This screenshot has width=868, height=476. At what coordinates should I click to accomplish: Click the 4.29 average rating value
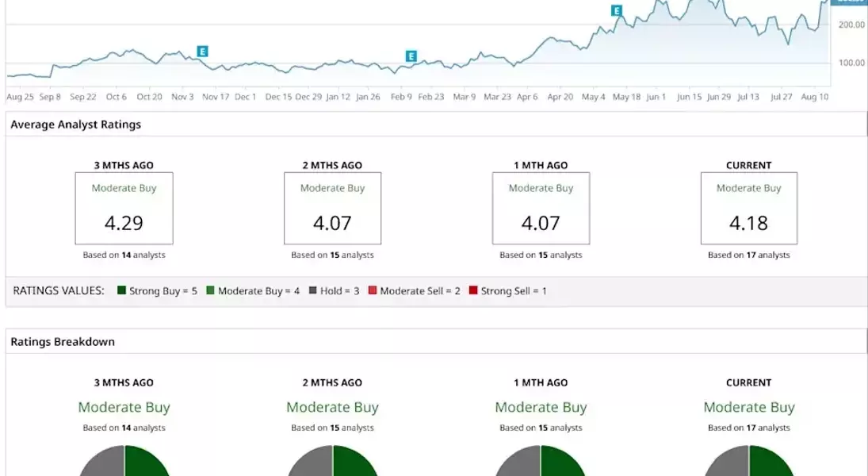click(x=124, y=223)
